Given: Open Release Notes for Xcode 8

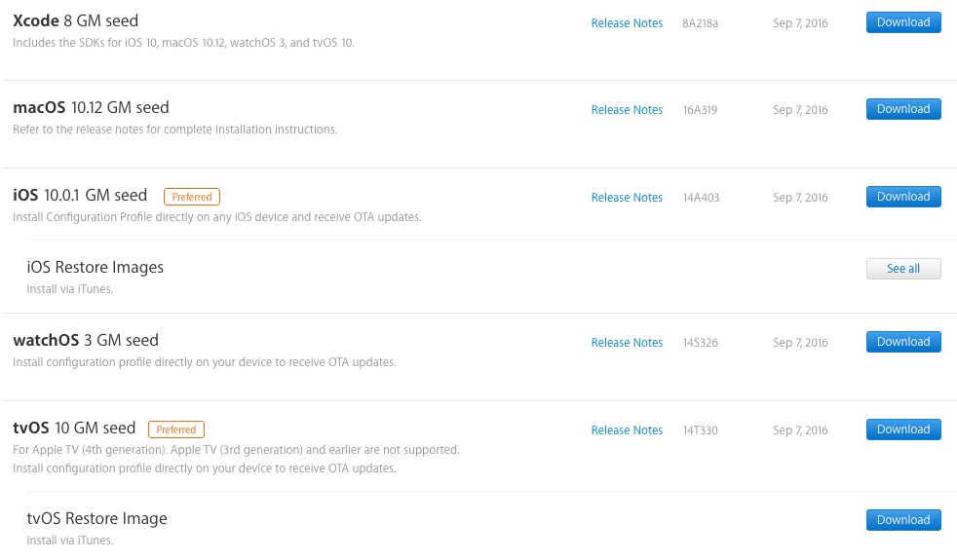Looking at the screenshot, I should (x=627, y=23).
